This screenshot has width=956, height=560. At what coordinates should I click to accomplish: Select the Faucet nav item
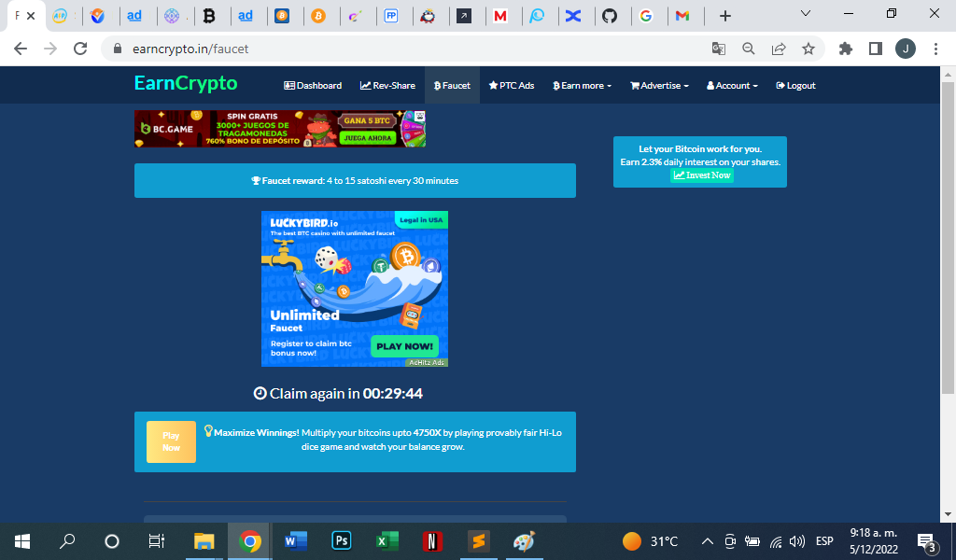(x=452, y=85)
